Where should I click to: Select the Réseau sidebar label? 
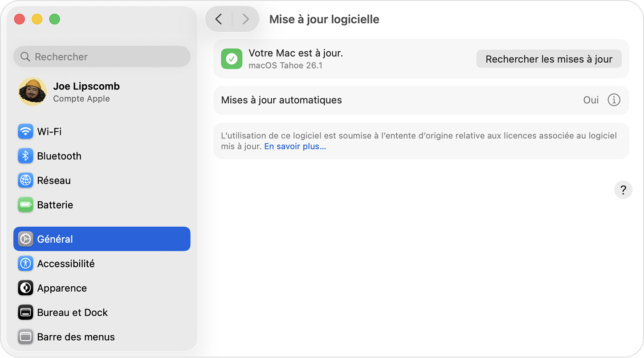pyautogui.click(x=54, y=181)
